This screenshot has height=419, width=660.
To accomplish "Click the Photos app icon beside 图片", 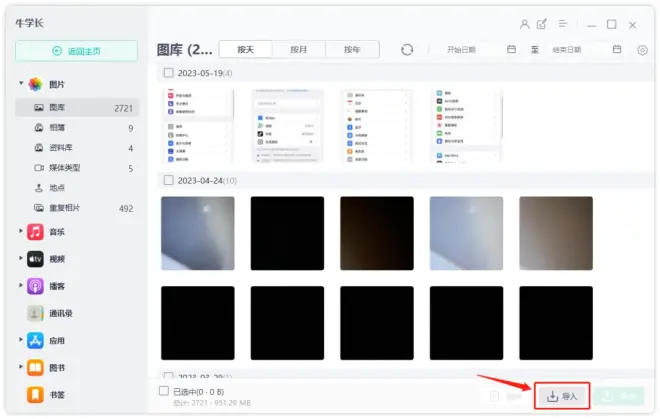I will 35,84.
